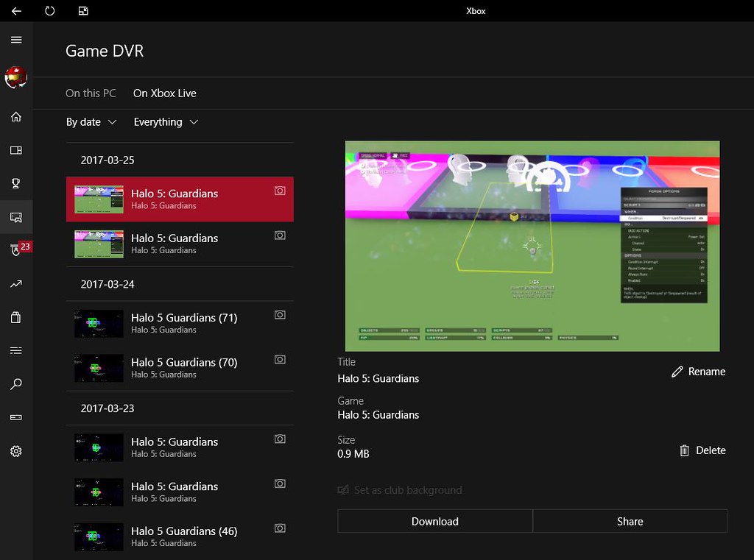Select 'Halo 5 Guardians (71)' title
The image size is (754, 560).
click(184, 318)
